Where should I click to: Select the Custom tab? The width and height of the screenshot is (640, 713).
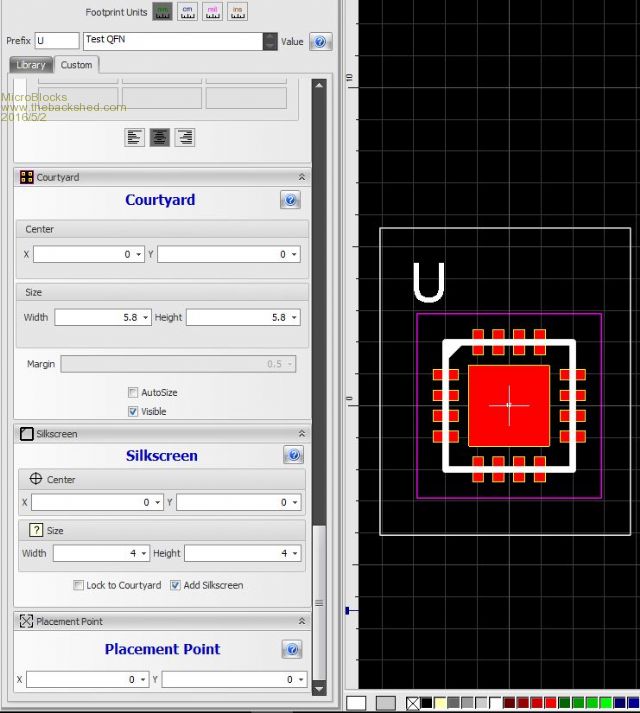pos(76,65)
